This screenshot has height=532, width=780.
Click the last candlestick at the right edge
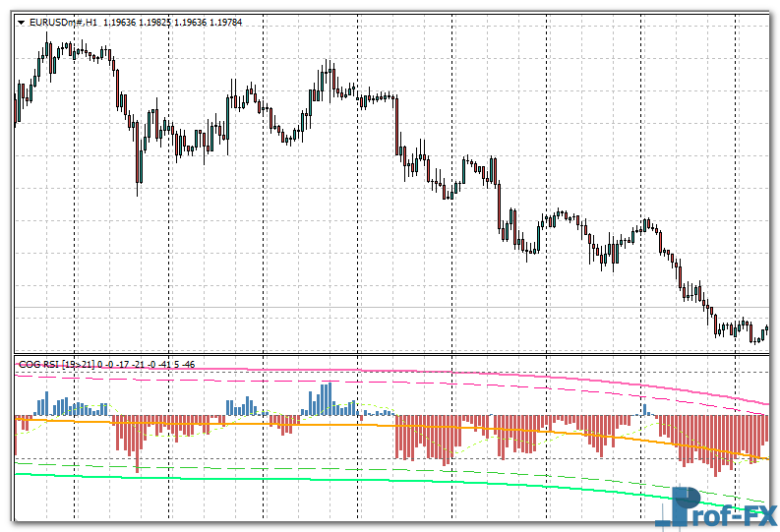tap(765, 329)
